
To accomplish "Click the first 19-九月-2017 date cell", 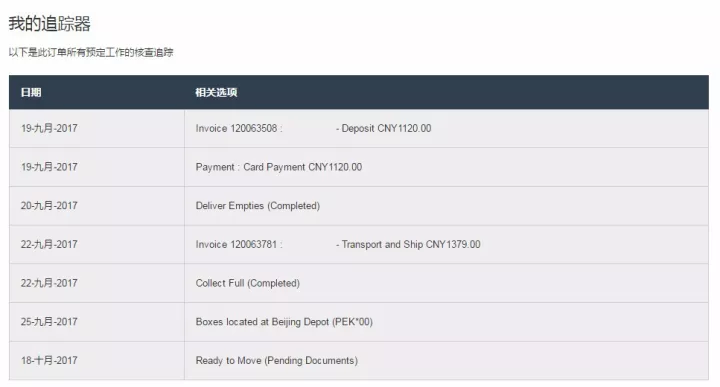I will [49, 129].
